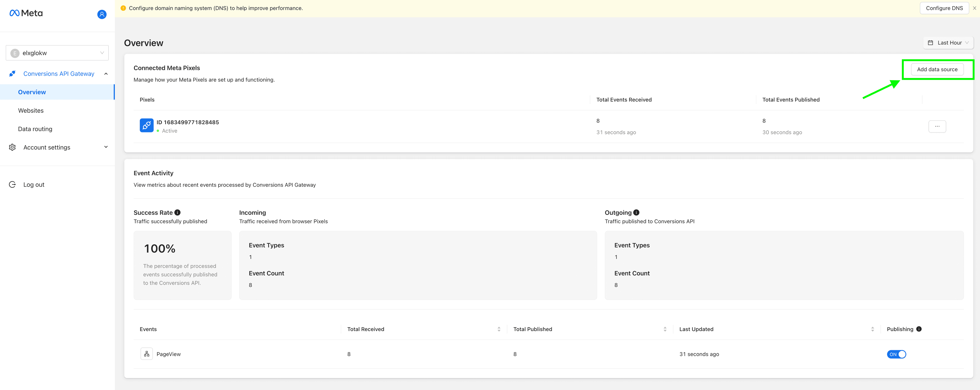Click the Meta logo
The height and width of the screenshot is (390, 980).
(26, 13)
